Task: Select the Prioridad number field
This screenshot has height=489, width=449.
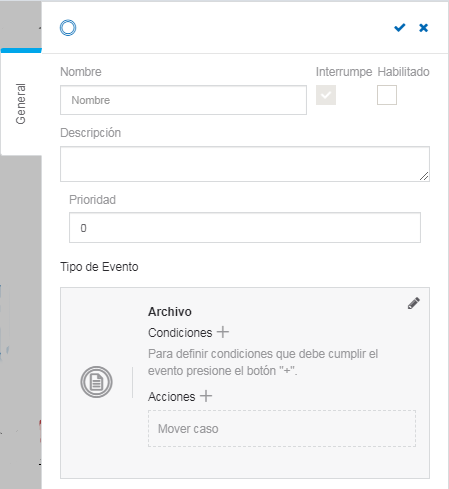Action: pyautogui.click(x=245, y=228)
